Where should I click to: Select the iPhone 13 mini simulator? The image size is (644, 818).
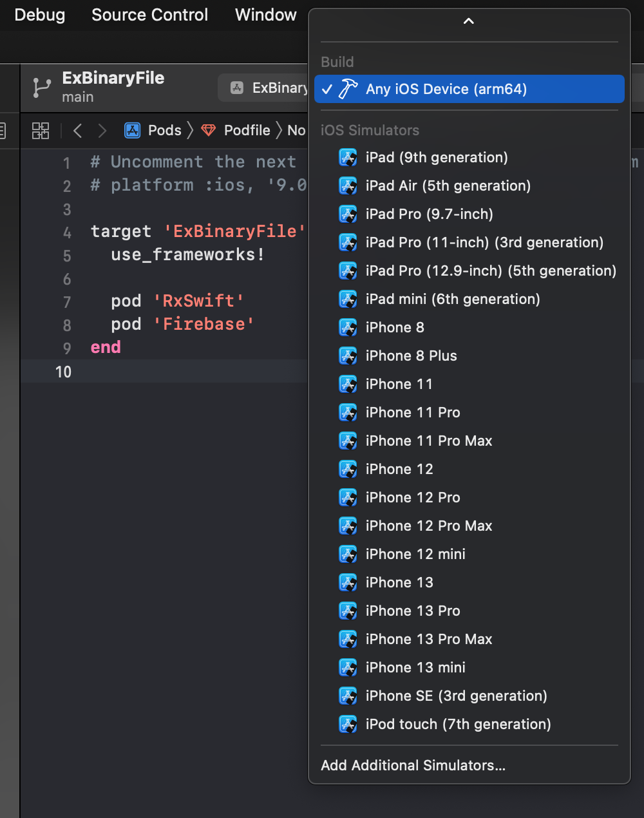click(x=469, y=667)
